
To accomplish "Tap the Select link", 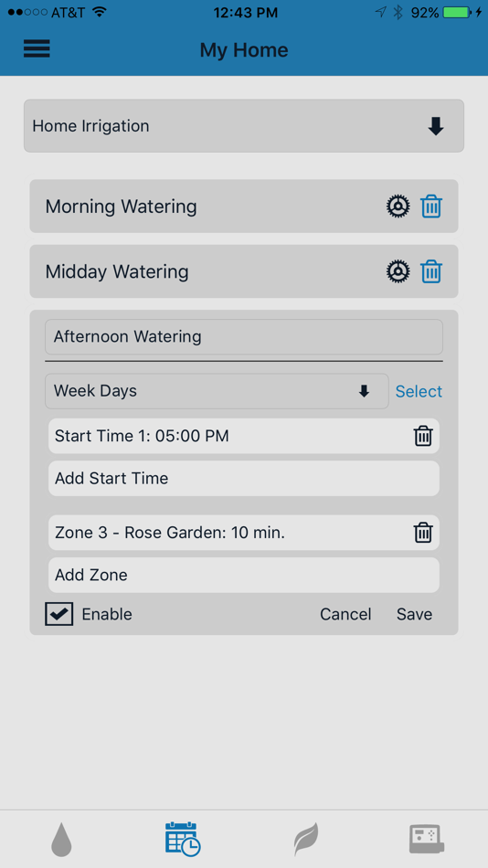I will [x=419, y=391].
